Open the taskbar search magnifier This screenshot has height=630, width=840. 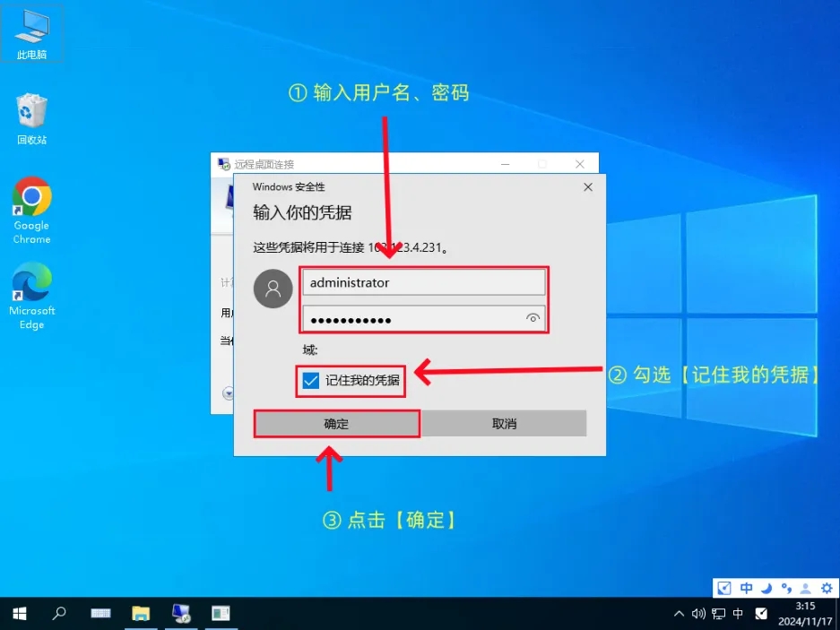[59, 614]
